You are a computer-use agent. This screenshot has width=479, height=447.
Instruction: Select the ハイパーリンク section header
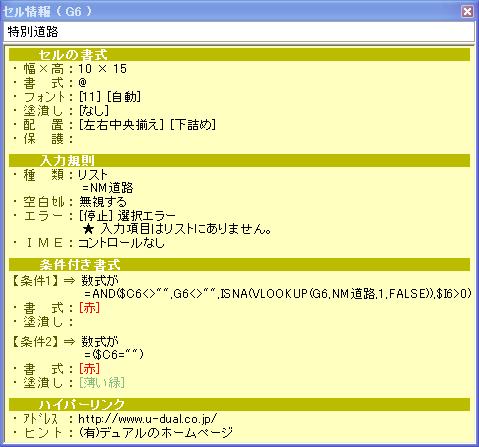pos(239,404)
